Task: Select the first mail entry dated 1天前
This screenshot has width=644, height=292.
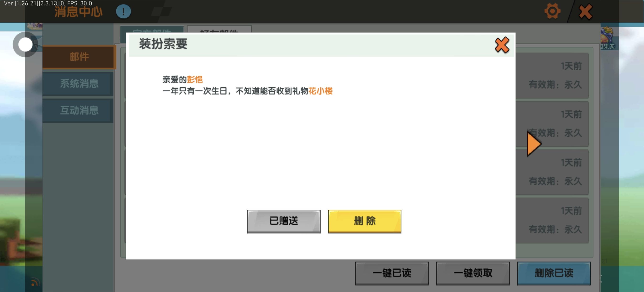Action: tap(552, 75)
